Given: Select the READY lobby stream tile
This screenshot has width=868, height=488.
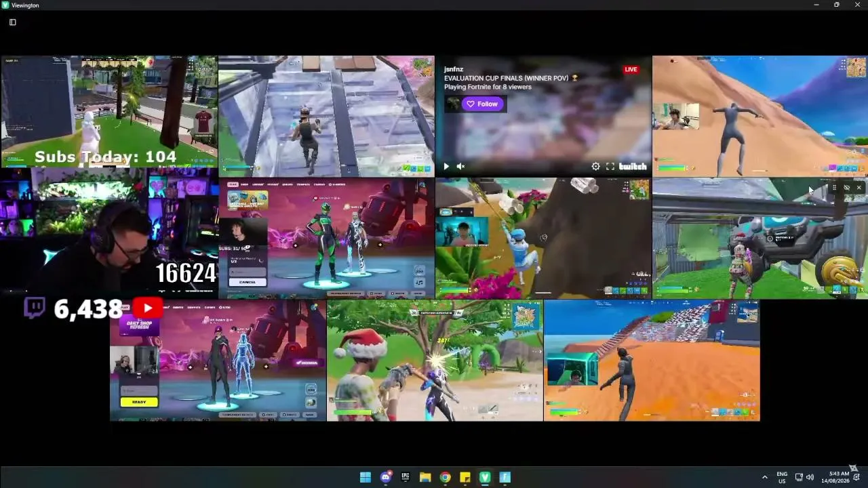Looking at the screenshot, I should 218,361.
